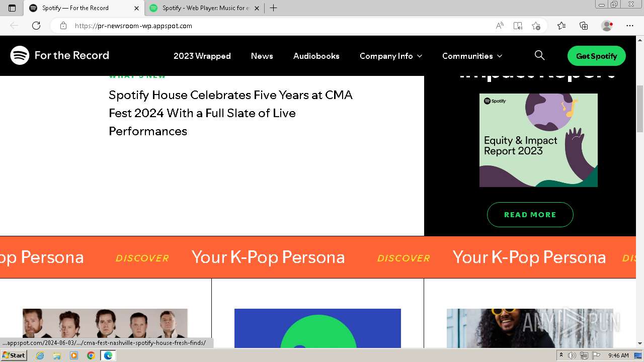Click the address bar URL field
The image size is (644, 362).
(282, 26)
